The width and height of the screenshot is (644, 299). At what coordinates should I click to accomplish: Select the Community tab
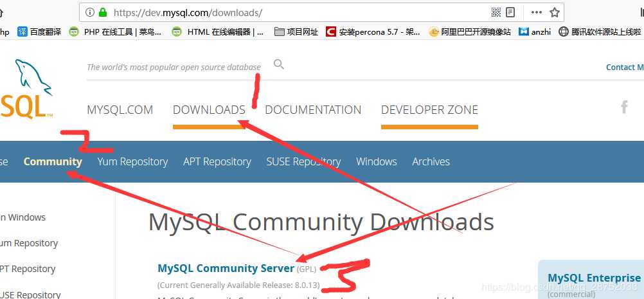(x=53, y=161)
